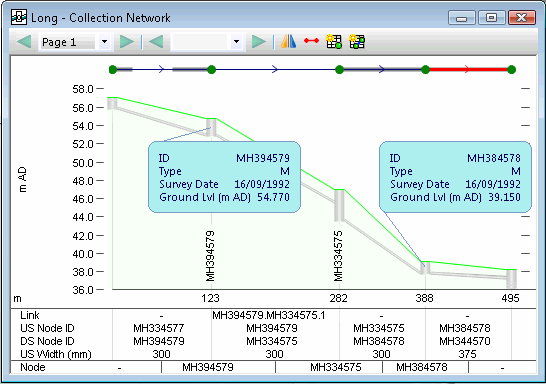
Task: Click the MH334575 manhole on the profile
Action: click(339, 205)
